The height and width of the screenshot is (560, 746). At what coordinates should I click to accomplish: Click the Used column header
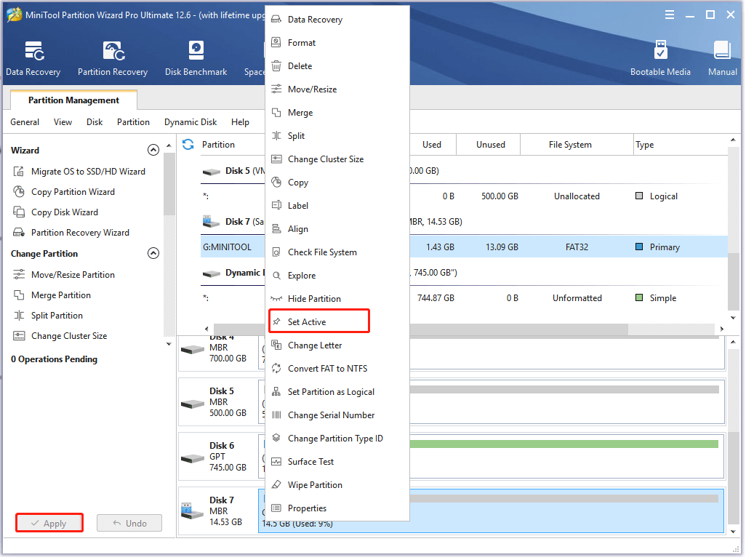click(x=431, y=144)
